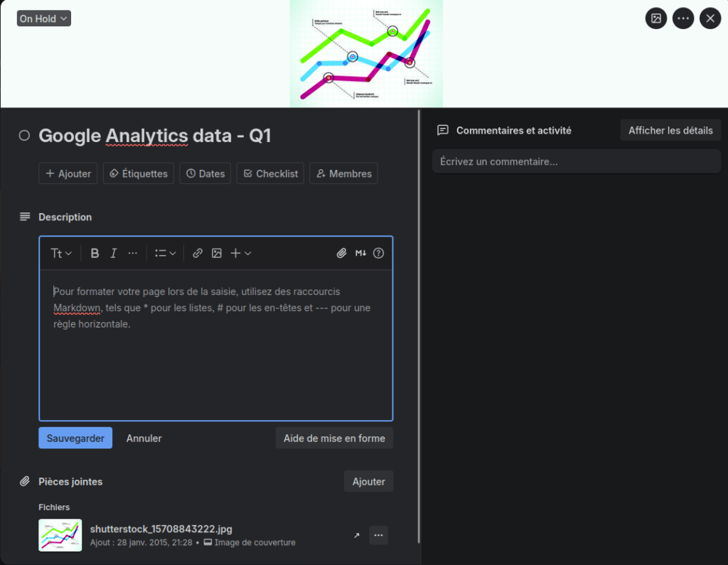Viewport: 728px width, 565px height.
Task: Toggle Markdown mode in editor toolbar
Action: (360, 253)
